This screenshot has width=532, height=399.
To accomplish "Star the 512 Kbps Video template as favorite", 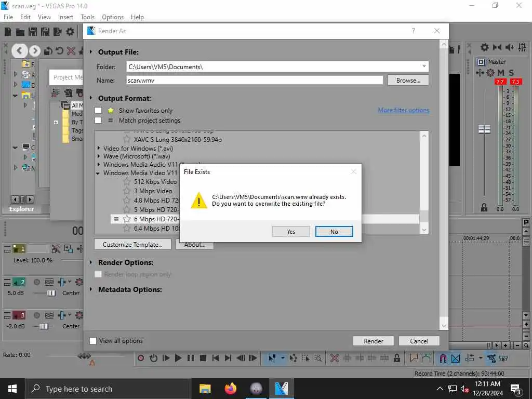I will point(127,181).
